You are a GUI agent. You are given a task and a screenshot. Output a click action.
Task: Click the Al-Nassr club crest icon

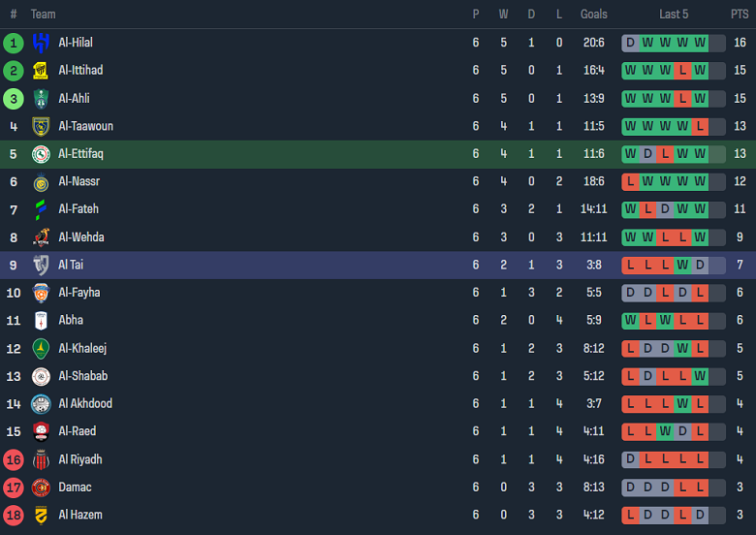click(41, 181)
